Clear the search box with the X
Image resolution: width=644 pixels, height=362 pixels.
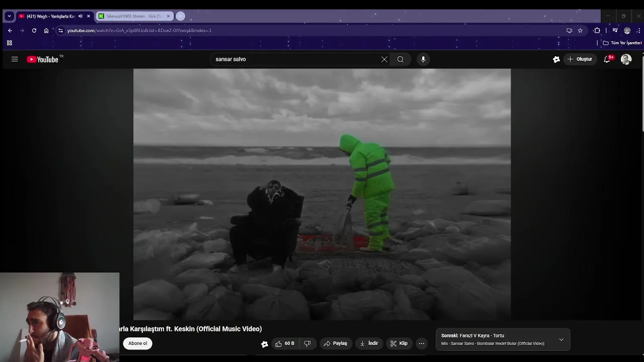384,59
